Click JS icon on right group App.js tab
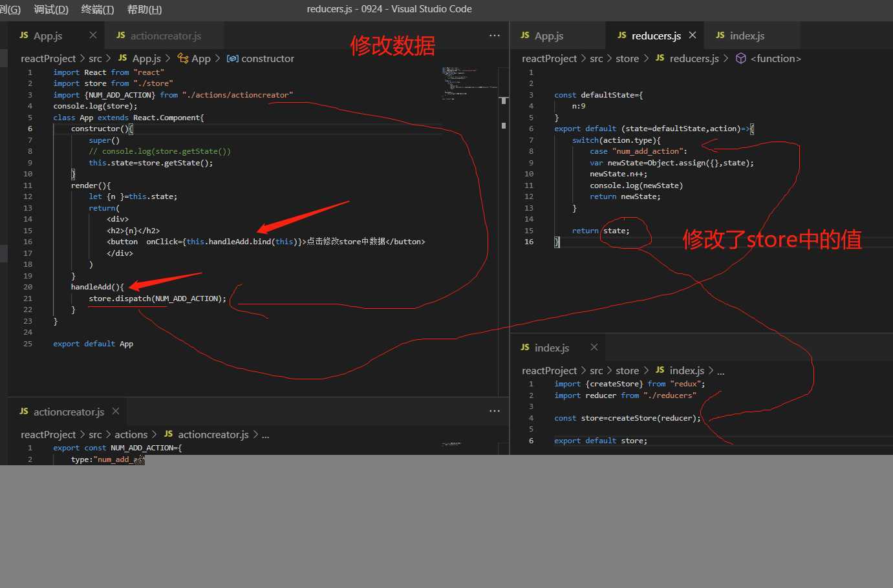The image size is (893, 588). (x=525, y=36)
